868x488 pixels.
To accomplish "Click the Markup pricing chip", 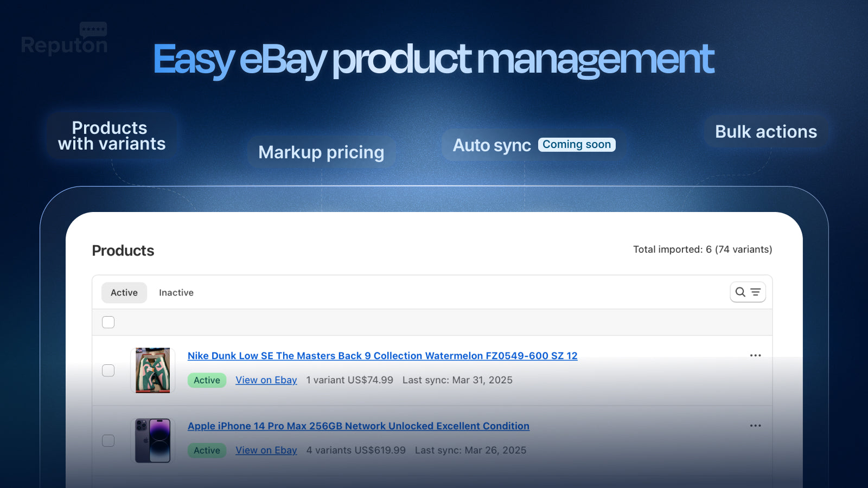I will tap(321, 152).
